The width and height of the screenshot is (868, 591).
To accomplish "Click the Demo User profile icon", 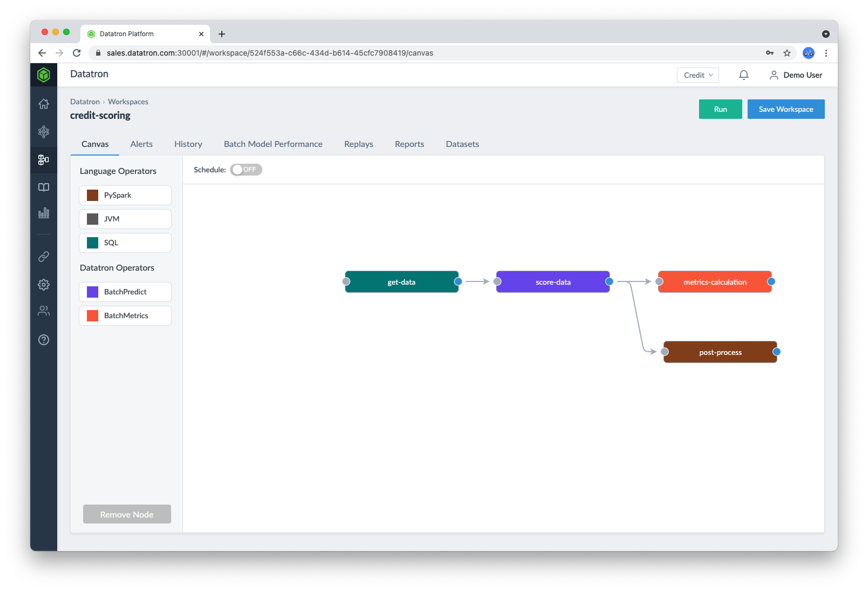I will [774, 75].
